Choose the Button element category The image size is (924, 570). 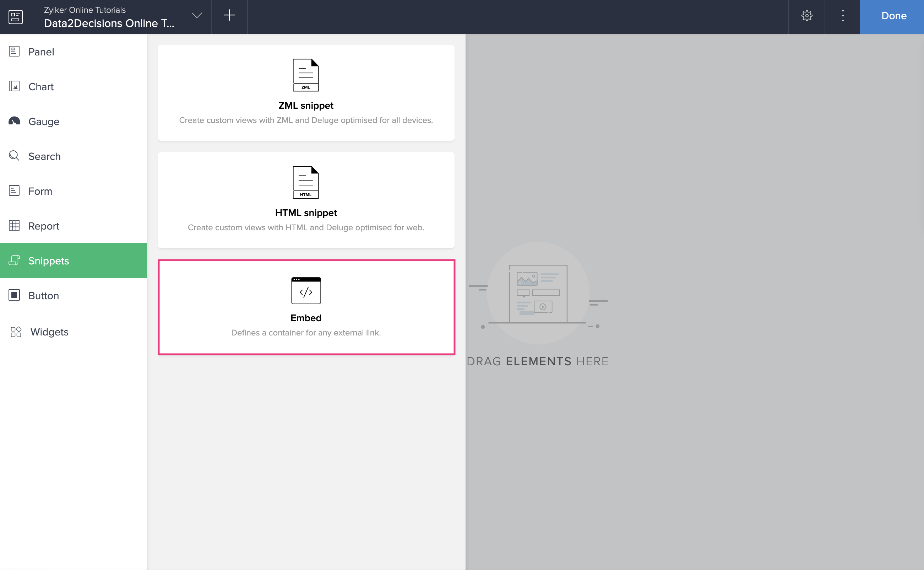[x=43, y=296]
